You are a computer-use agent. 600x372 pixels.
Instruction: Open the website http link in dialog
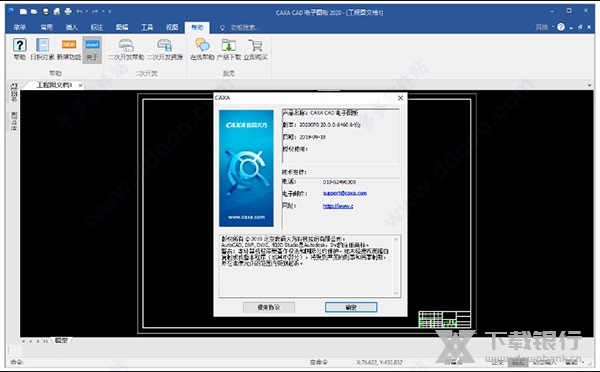click(338, 206)
